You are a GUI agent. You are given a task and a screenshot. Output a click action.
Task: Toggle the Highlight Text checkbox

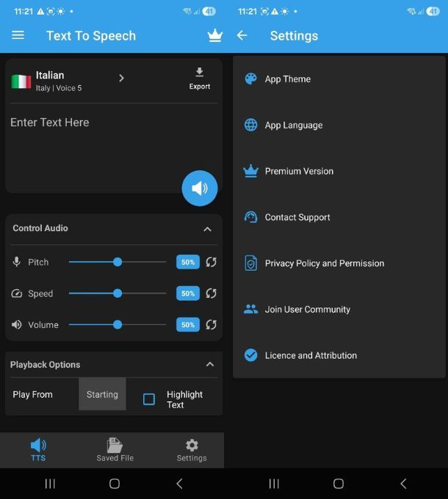tap(149, 399)
